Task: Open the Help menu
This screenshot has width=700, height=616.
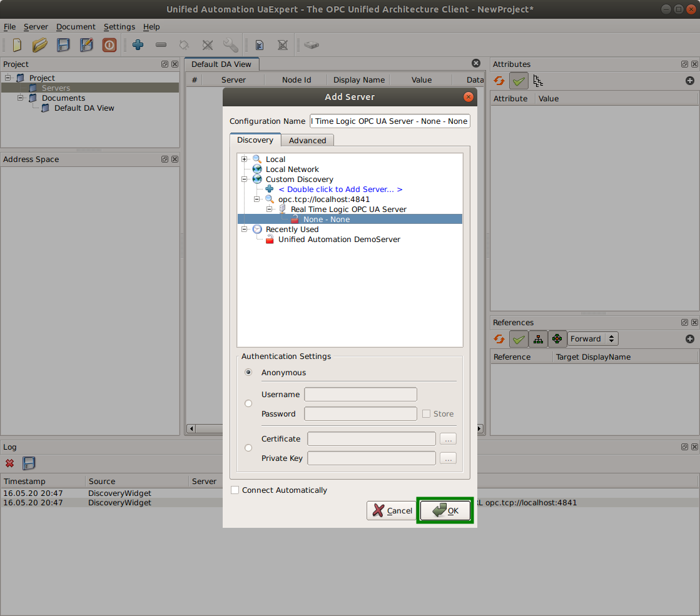Action: [151, 27]
